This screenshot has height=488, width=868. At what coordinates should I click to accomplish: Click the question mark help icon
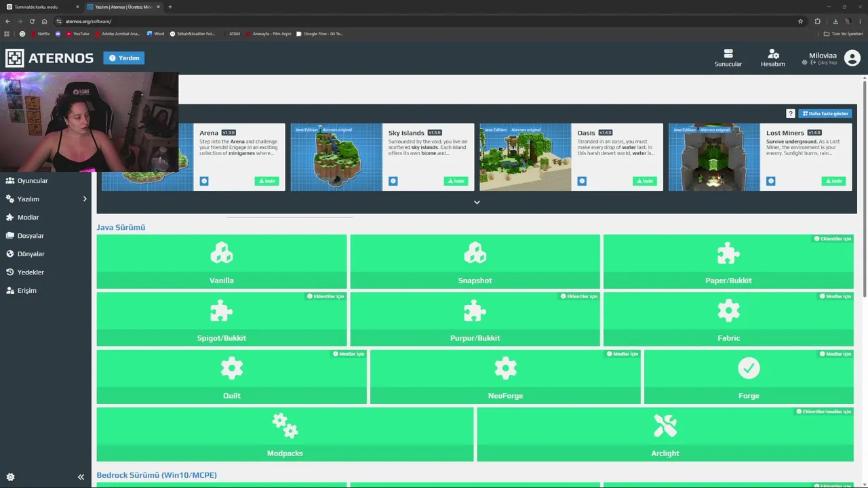point(791,114)
